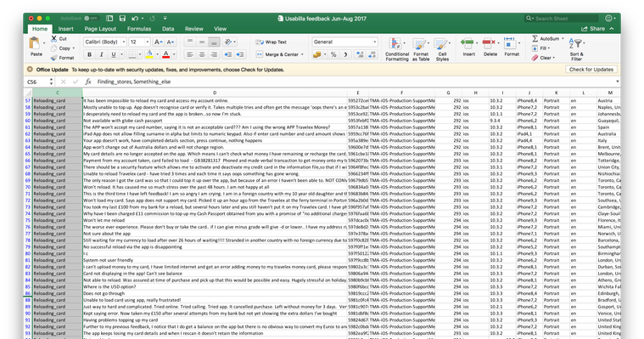
Task: Click the Delete cells button
Action: (490, 47)
